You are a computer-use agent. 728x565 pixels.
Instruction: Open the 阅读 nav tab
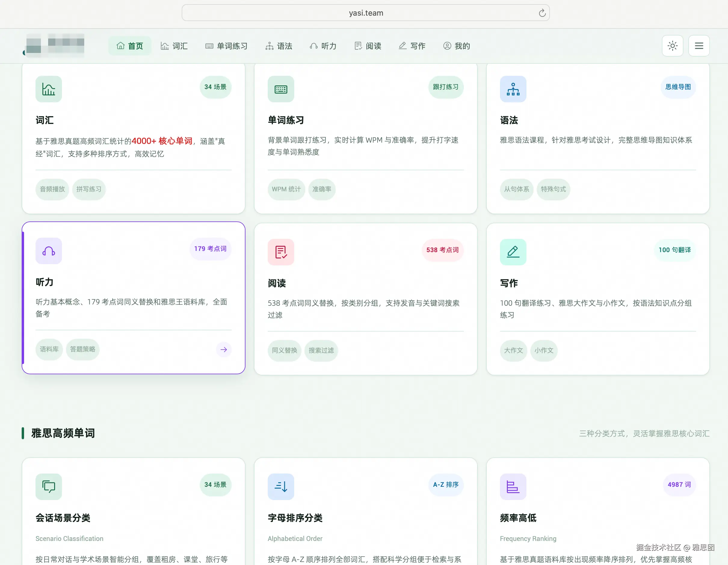[x=368, y=46]
